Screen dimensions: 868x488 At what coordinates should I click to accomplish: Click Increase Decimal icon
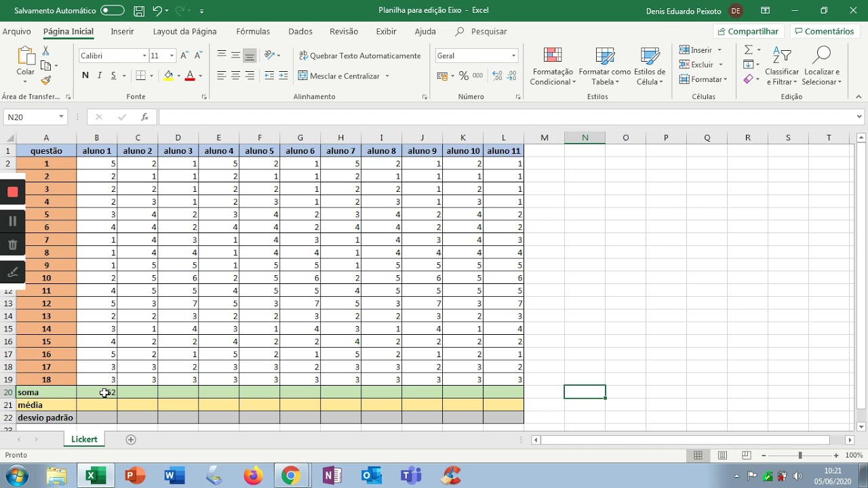498,76
